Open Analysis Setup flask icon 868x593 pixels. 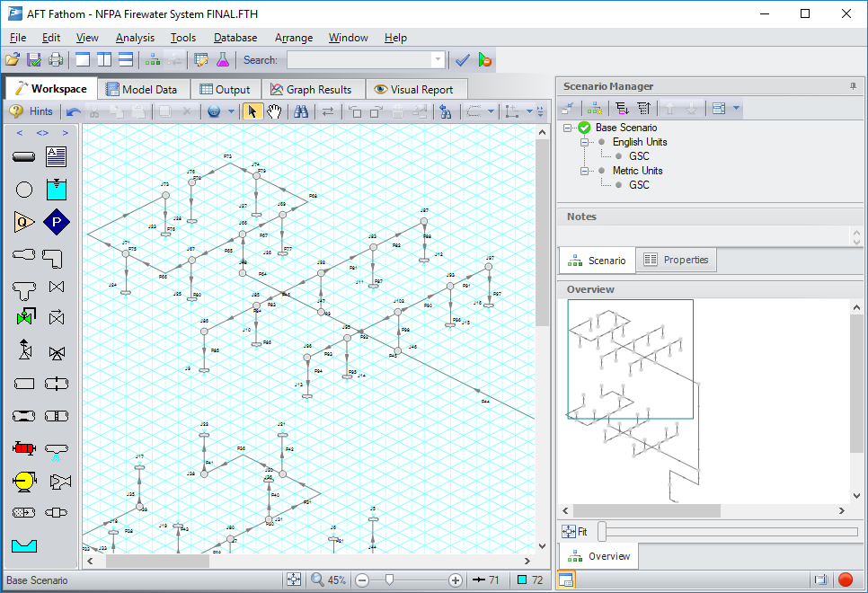223,60
